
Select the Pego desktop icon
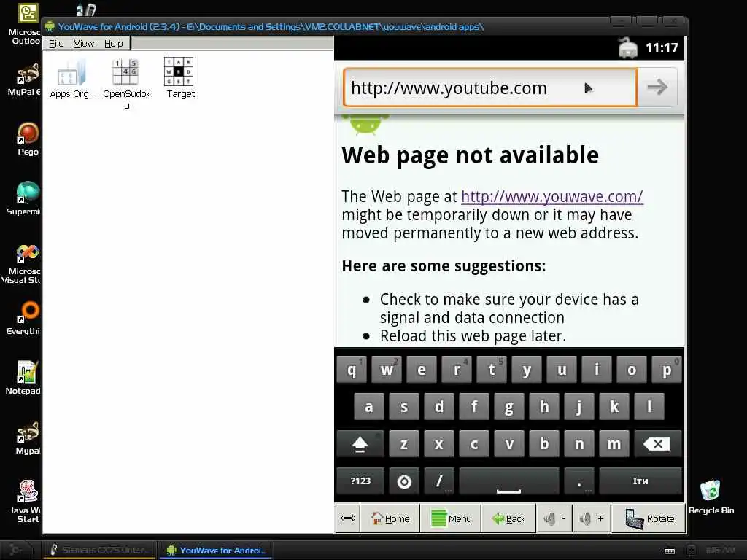coord(28,139)
